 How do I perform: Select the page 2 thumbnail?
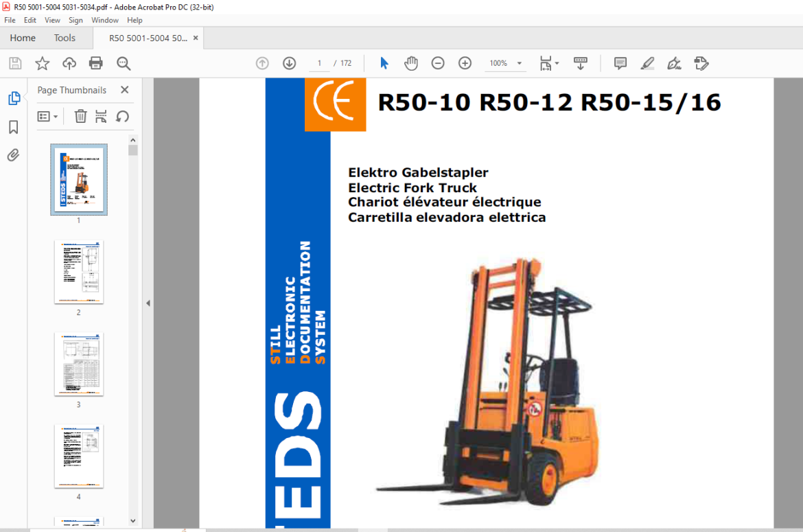pyautogui.click(x=79, y=272)
